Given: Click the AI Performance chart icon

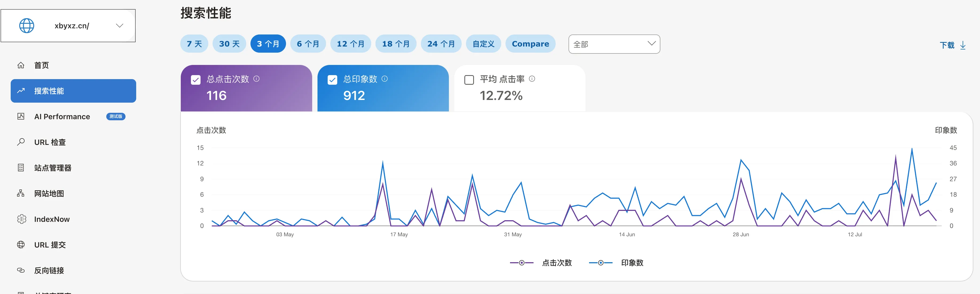Looking at the screenshot, I should point(21,116).
